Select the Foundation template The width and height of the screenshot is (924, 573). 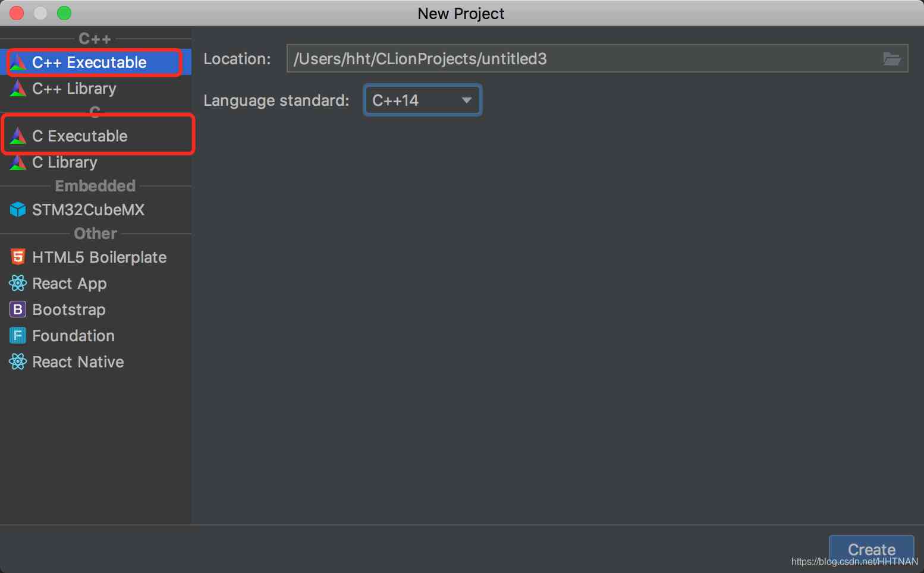96,336
